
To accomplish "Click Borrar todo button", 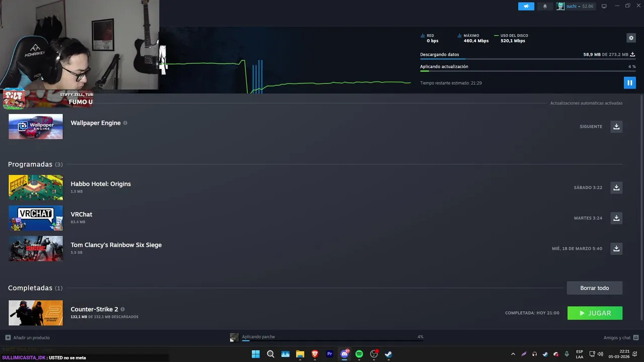I will pos(594,288).
